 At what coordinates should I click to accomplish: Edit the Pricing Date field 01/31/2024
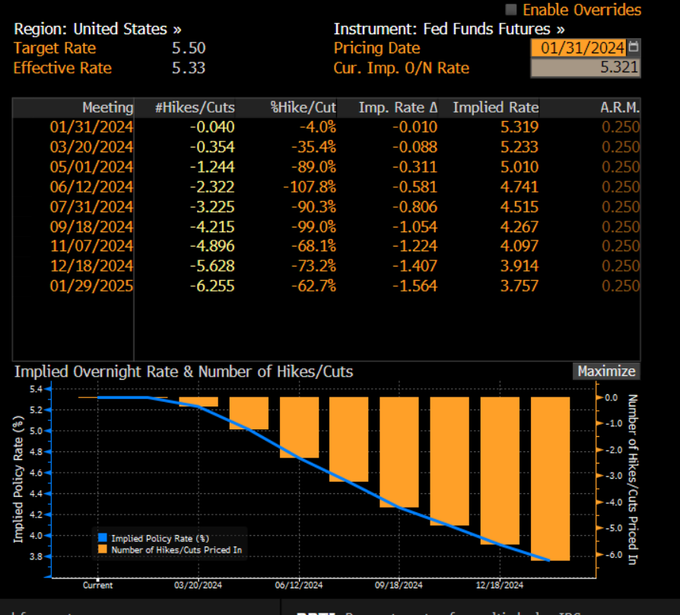[x=579, y=48]
